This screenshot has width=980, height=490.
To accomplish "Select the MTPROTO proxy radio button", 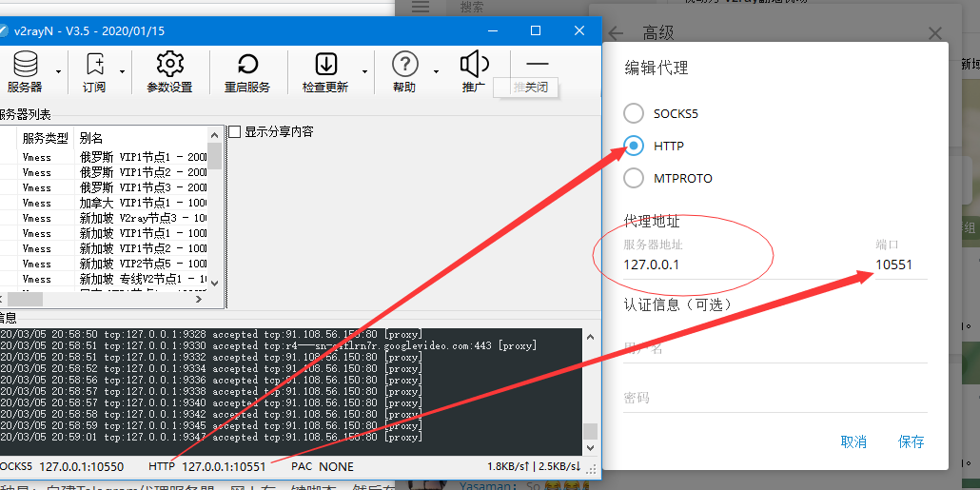I will click(x=633, y=178).
